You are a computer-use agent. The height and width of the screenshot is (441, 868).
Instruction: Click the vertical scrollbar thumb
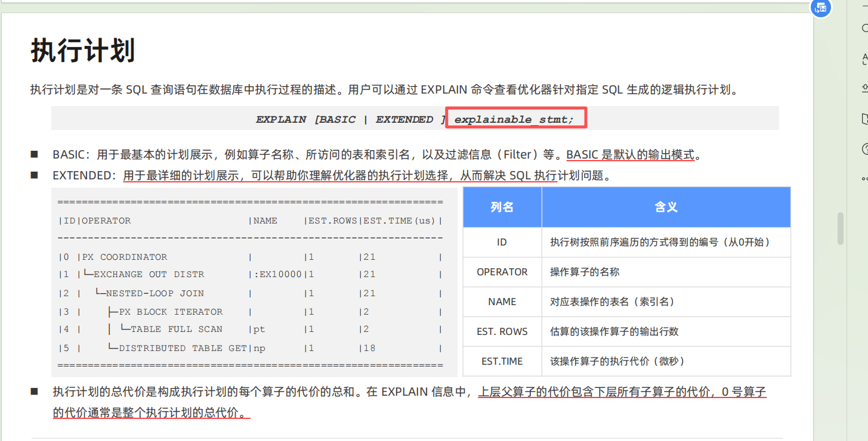click(841, 228)
